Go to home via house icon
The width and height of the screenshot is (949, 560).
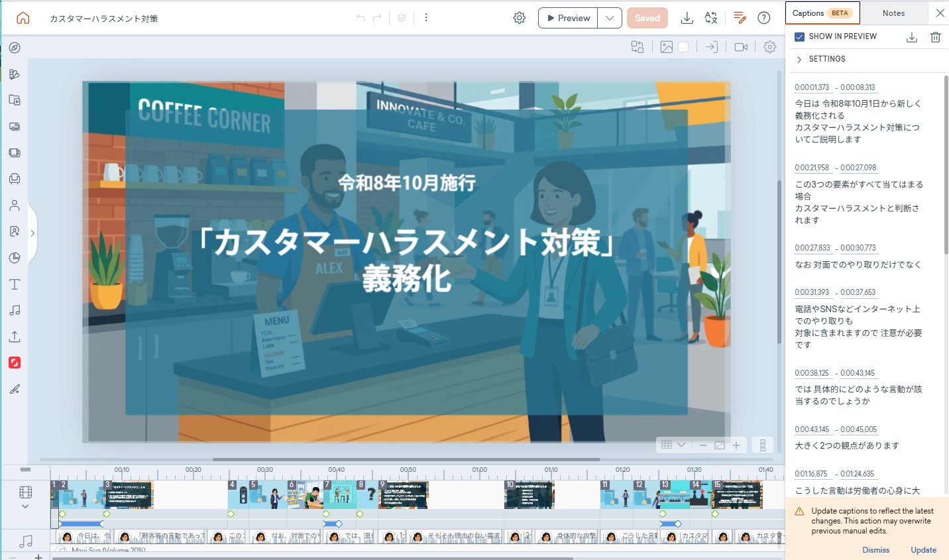pos(23,18)
